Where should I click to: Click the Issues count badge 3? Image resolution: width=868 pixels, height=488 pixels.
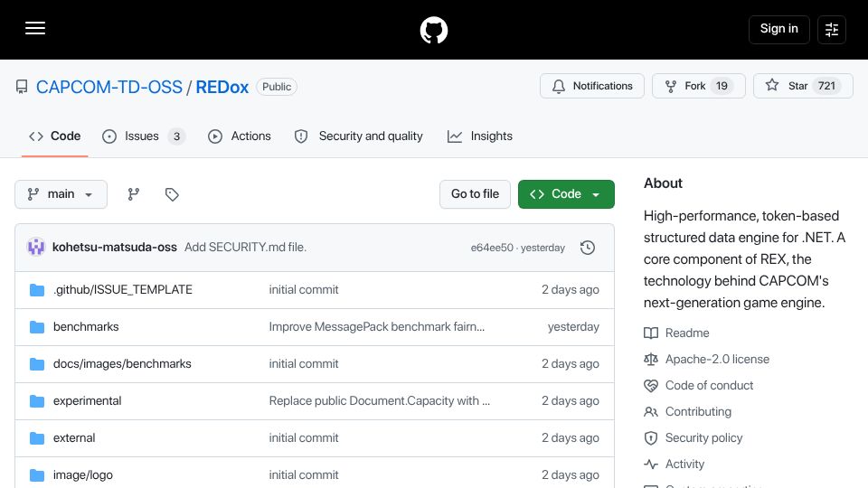[176, 136]
